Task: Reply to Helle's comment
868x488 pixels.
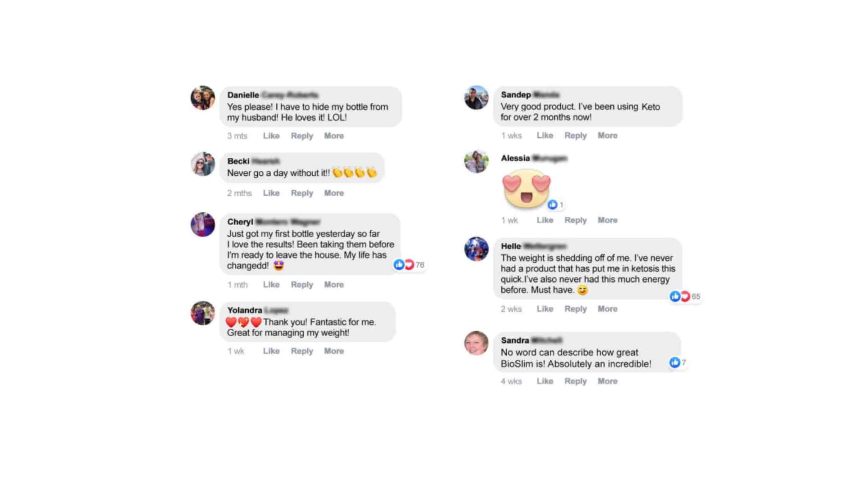Action: [576, 308]
